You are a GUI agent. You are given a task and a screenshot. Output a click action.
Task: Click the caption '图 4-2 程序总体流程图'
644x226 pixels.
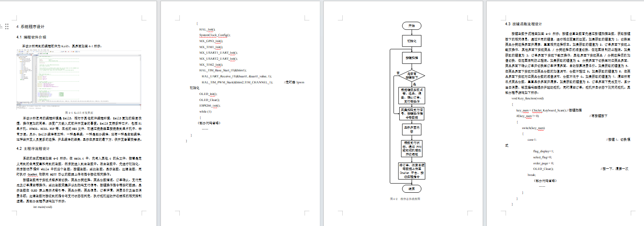[x=405, y=199]
